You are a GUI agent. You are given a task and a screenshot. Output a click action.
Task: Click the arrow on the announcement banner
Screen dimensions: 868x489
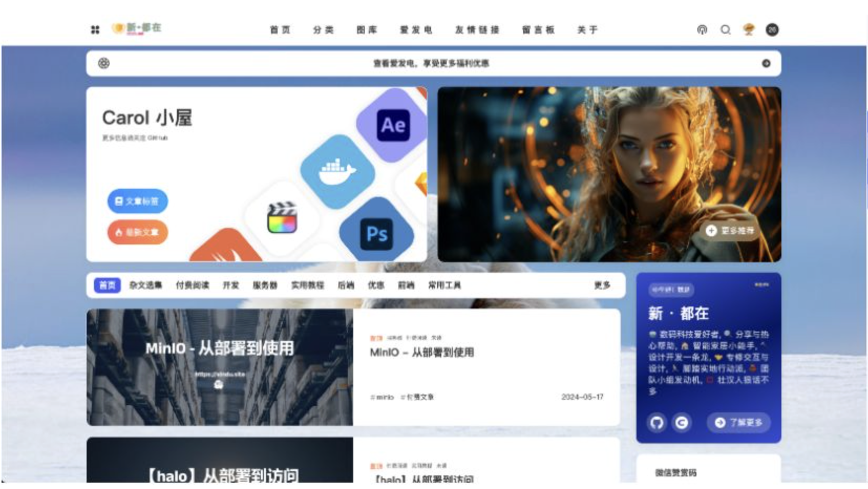[767, 62]
